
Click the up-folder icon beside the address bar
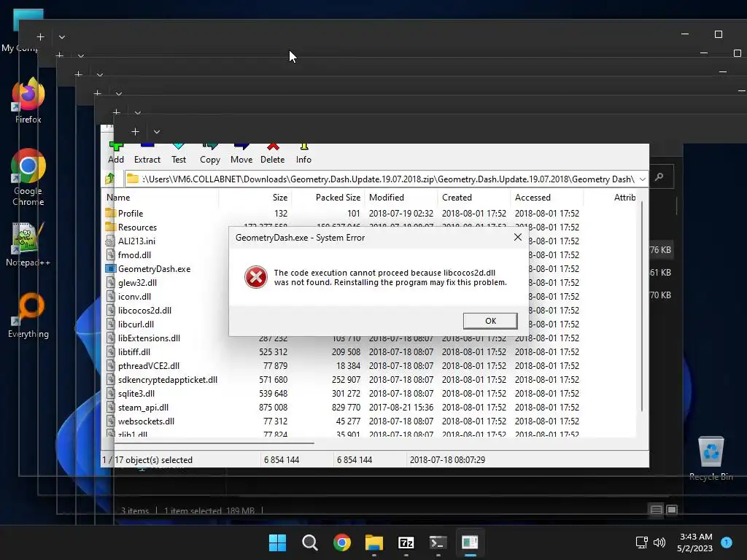[110, 179]
